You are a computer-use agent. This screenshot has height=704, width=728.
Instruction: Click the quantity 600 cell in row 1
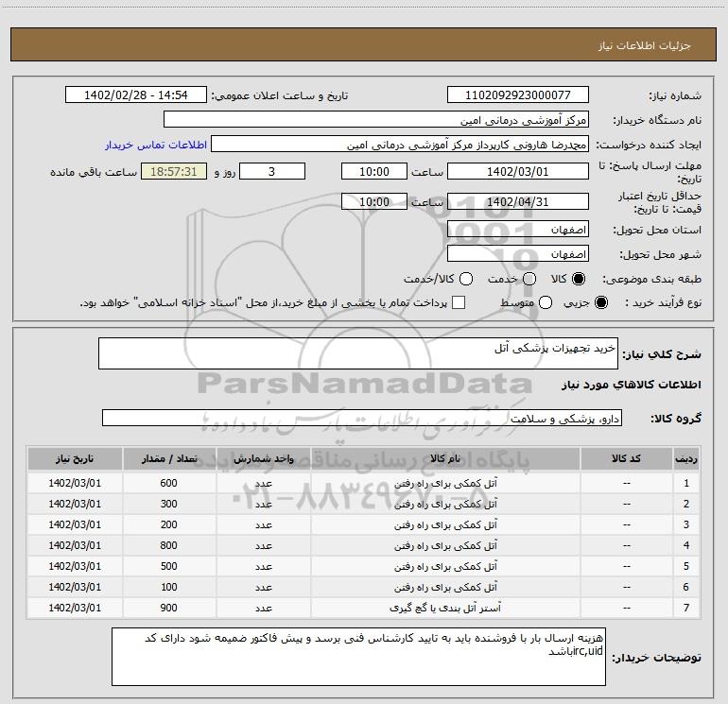point(169,483)
